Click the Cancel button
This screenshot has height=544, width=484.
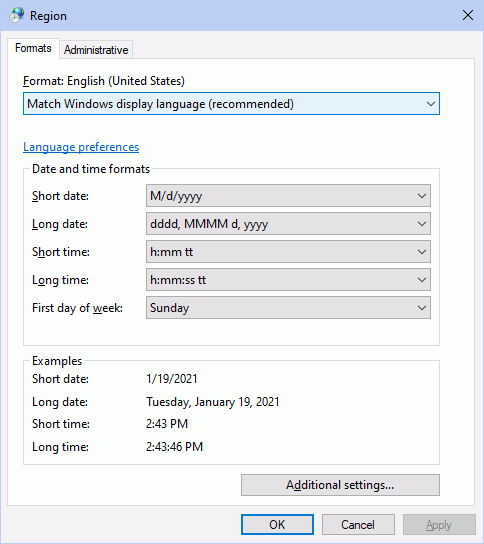click(358, 525)
